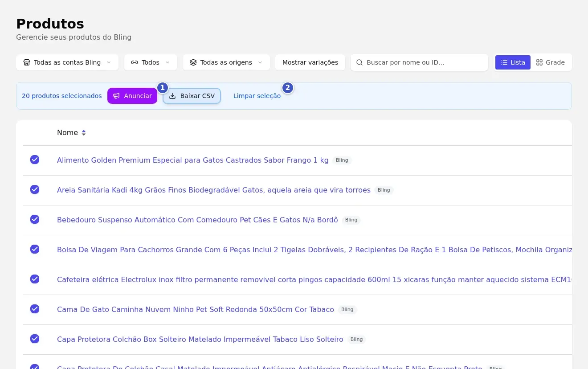Click the 20 produtos selecionados text
Screen dimensions: 588x369
(x=62, y=96)
